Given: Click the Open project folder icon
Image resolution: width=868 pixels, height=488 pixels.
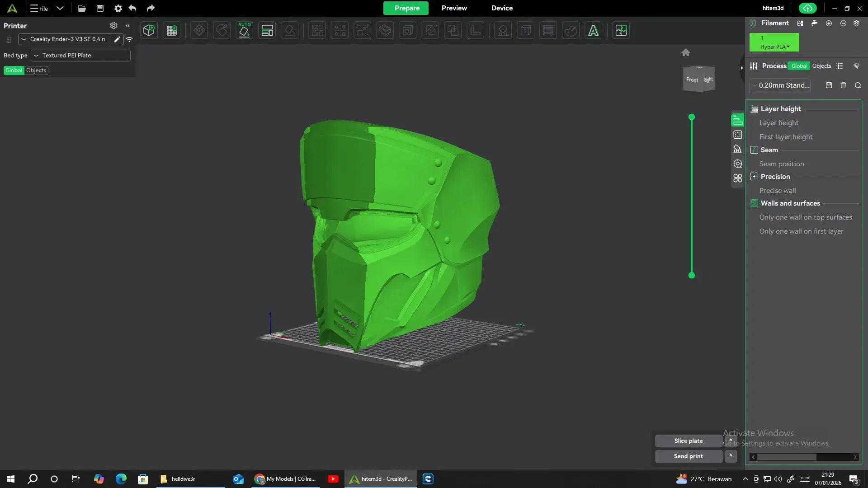Looking at the screenshot, I should [x=82, y=8].
